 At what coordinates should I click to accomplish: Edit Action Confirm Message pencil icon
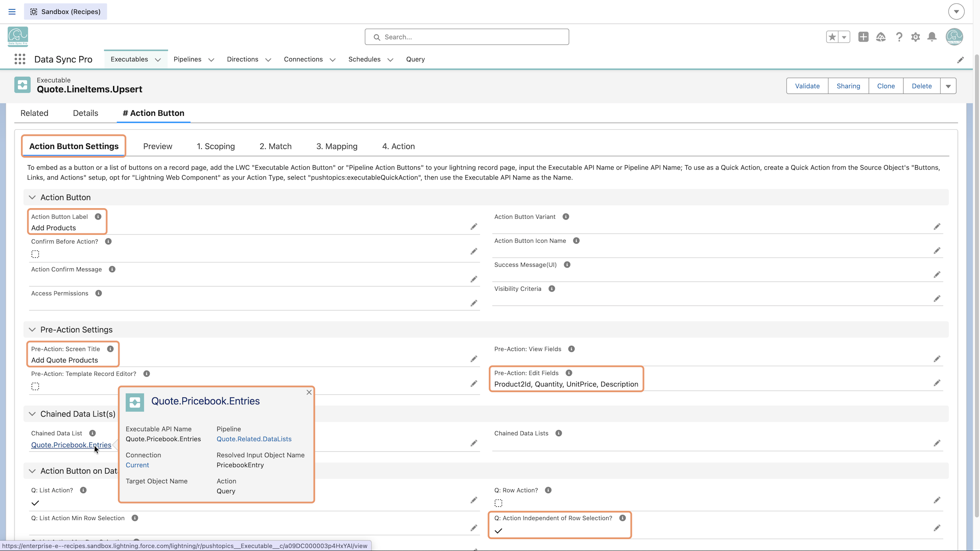pyautogui.click(x=474, y=279)
